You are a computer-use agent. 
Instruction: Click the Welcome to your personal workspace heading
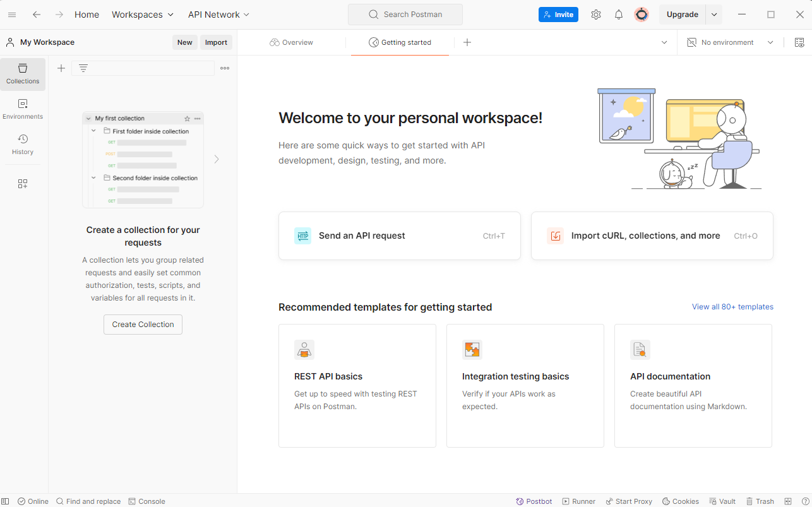click(410, 118)
